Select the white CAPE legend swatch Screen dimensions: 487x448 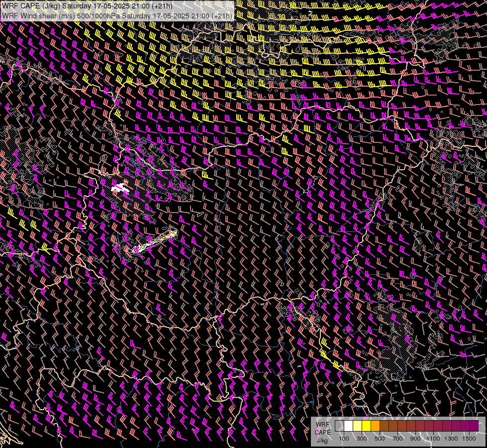pos(349,426)
